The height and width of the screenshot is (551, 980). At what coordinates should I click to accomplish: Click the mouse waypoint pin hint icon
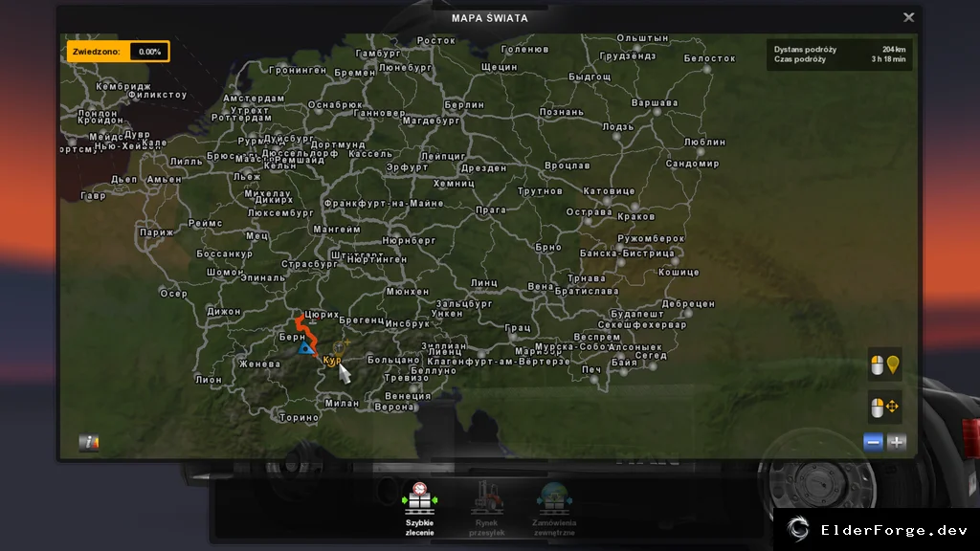tap(884, 364)
